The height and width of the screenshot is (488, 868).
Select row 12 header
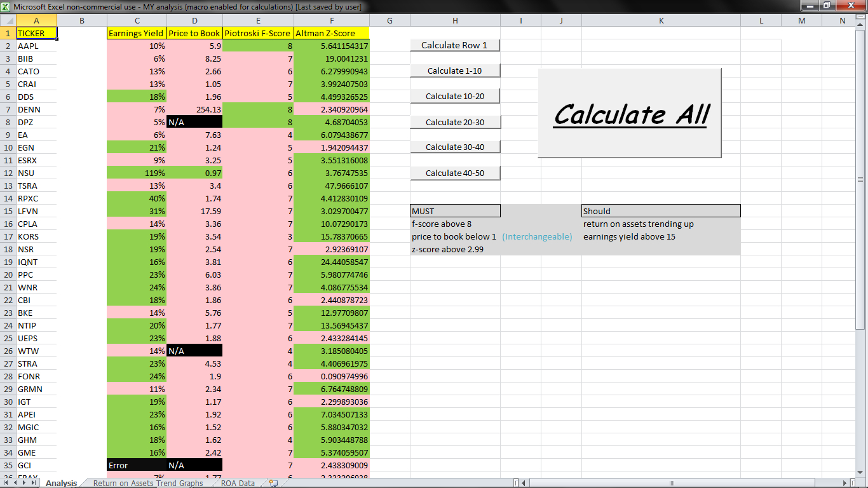[8, 173]
